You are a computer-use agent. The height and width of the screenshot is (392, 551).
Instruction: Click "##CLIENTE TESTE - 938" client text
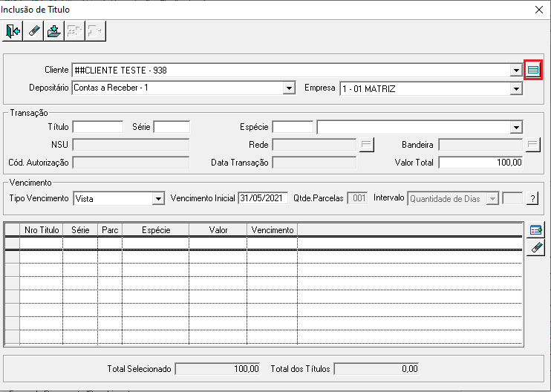[120, 71]
